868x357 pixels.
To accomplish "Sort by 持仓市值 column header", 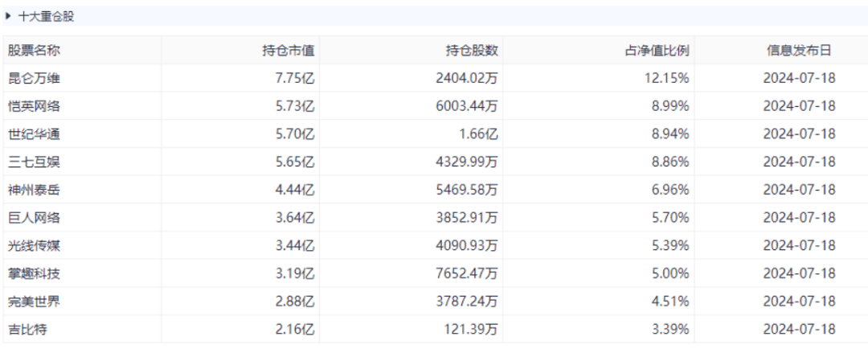I will tap(288, 51).
